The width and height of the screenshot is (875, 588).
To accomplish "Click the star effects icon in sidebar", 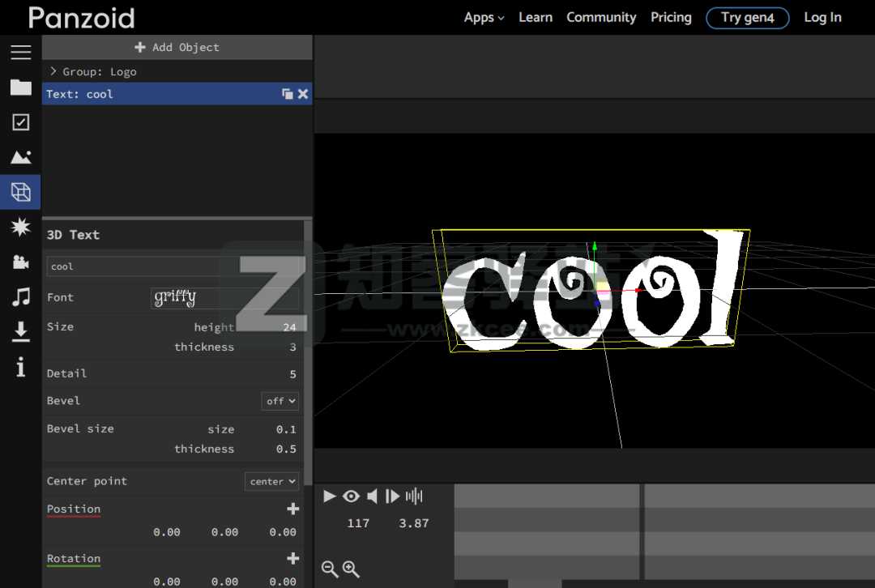I will (20, 227).
